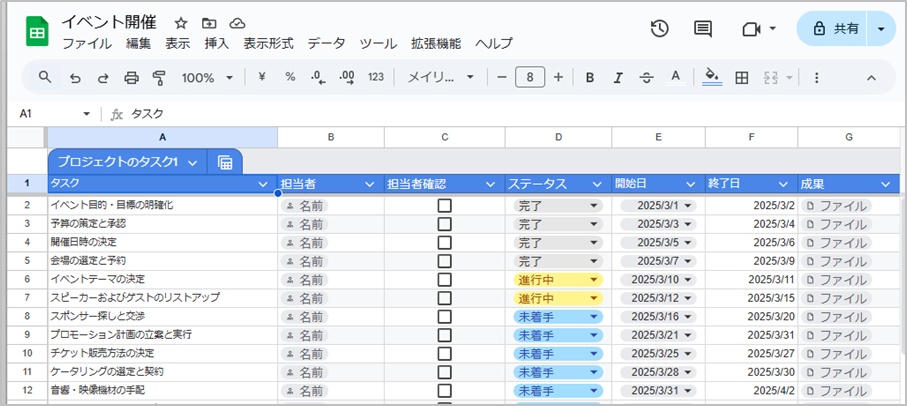Open the search menus magnifier
This screenshot has width=907, height=406.
(x=45, y=77)
